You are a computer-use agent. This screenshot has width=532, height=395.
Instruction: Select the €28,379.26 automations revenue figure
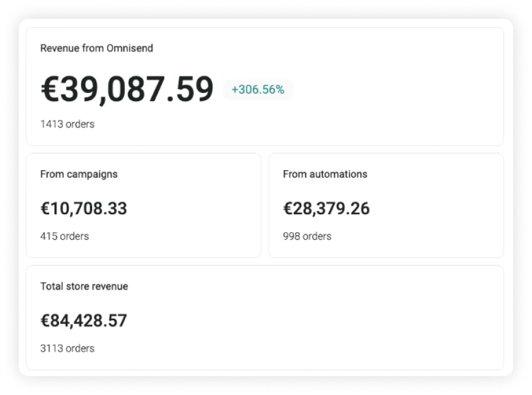click(326, 208)
